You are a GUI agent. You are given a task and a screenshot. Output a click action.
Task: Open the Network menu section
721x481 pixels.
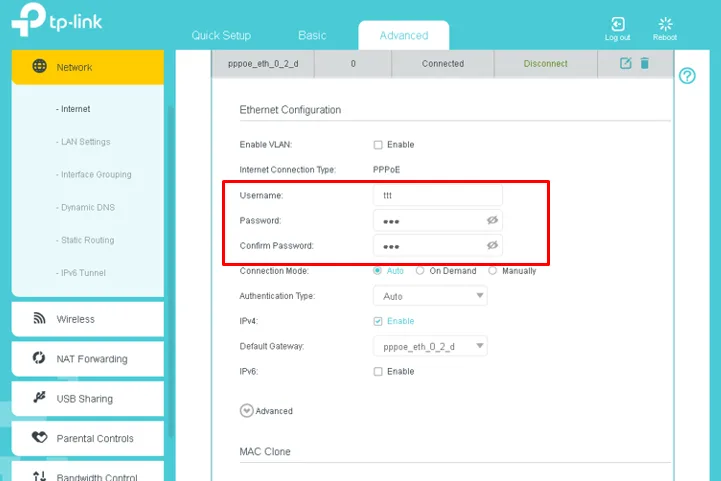pos(88,67)
